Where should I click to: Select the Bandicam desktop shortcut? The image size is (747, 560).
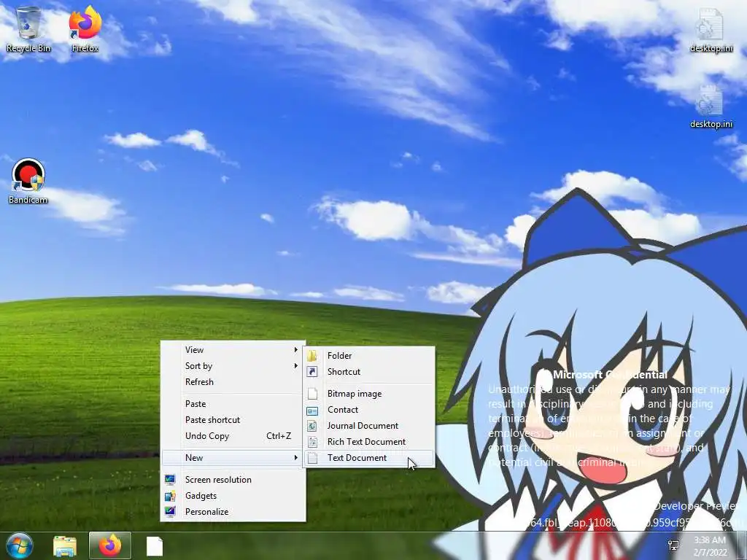28,182
